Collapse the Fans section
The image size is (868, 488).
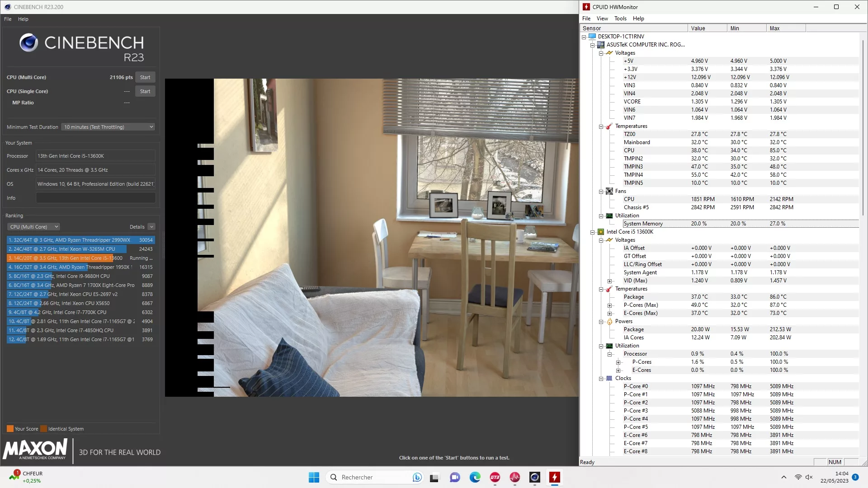[x=601, y=192]
